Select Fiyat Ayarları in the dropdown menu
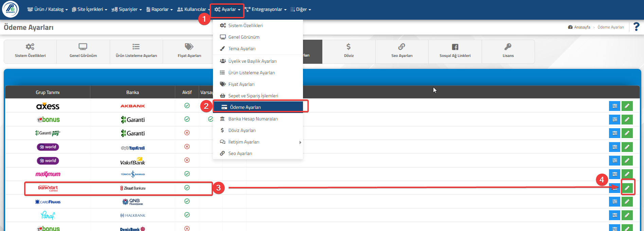644x231 pixels. point(258,84)
